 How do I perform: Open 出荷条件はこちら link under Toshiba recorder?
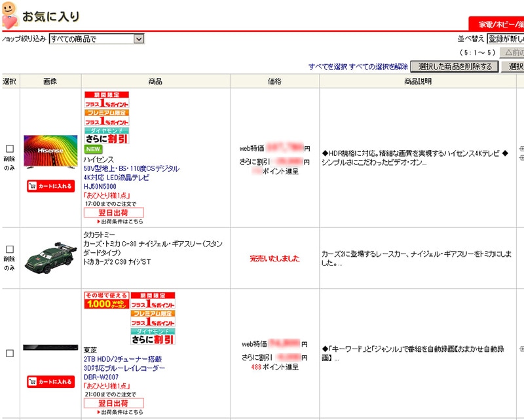click(121, 412)
